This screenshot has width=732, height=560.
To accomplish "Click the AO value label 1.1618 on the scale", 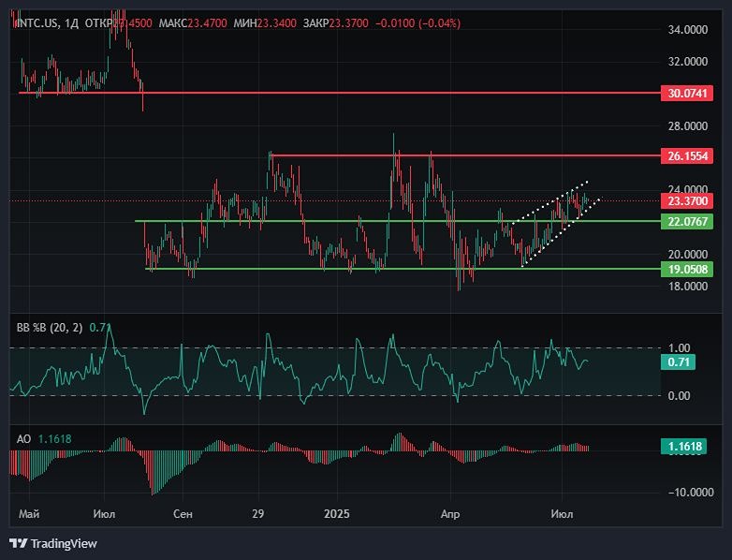I will pos(684,446).
